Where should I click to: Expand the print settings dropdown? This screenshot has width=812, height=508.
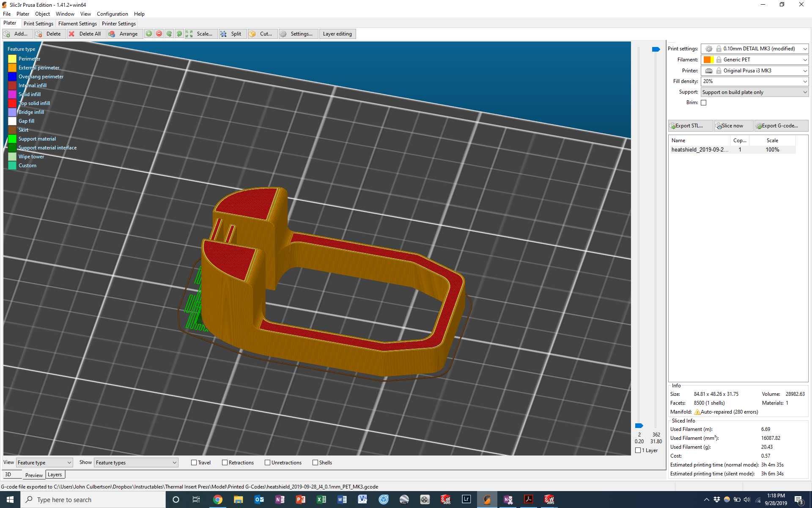(804, 49)
